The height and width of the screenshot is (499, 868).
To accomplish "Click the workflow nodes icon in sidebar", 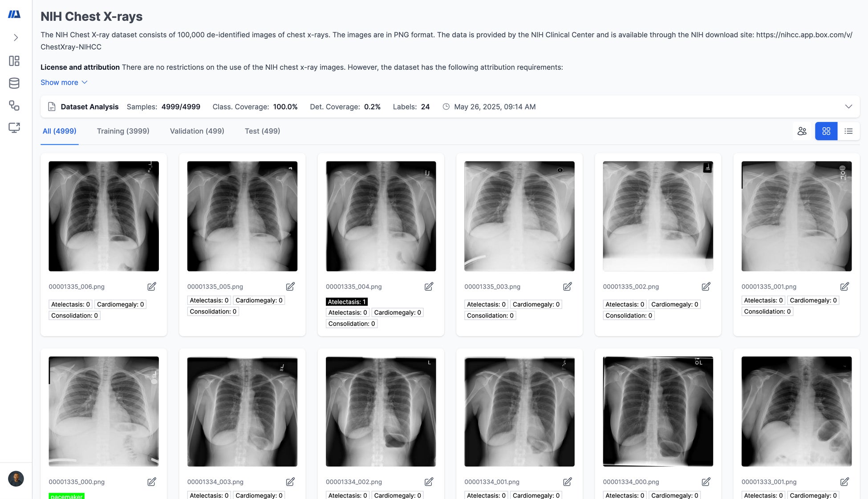I will [x=14, y=105].
